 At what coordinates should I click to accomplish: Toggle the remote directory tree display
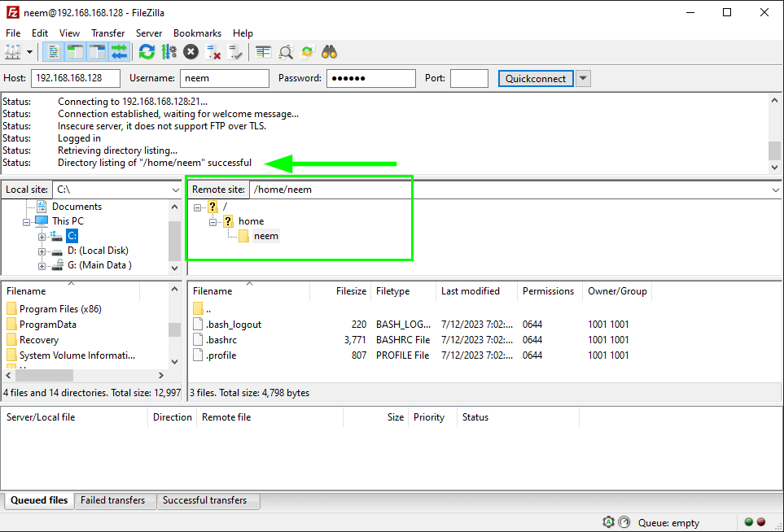tap(97, 52)
